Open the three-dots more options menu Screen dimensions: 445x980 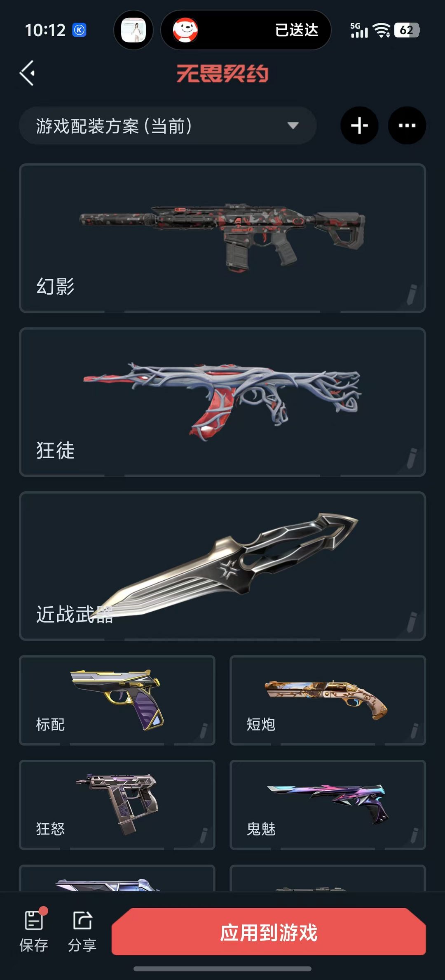point(407,125)
